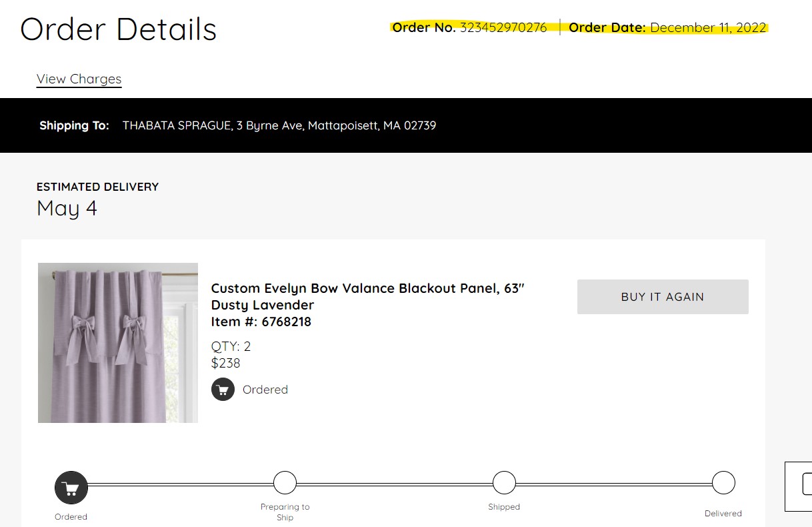Screen dimensions: 812x527
Task: Click the Shipped label under the tracker
Action: pos(504,506)
